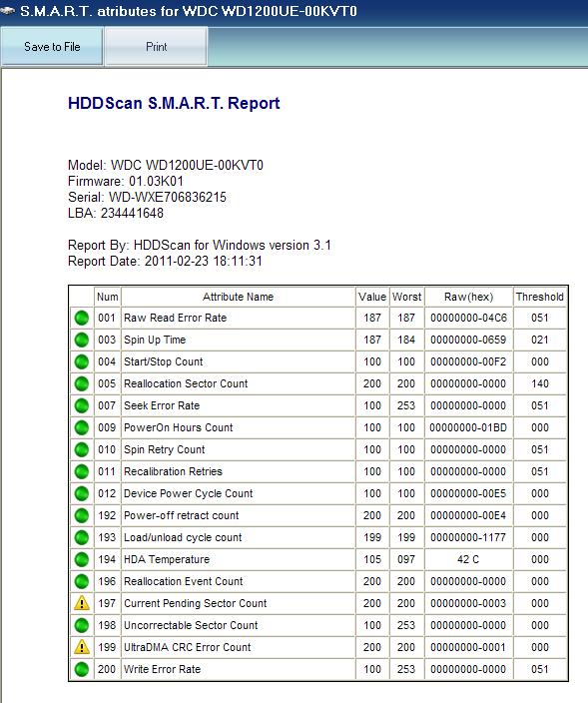The height and width of the screenshot is (703, 588).
Task: Select the Raw(hex) column header
Action: tap(468, 297)
